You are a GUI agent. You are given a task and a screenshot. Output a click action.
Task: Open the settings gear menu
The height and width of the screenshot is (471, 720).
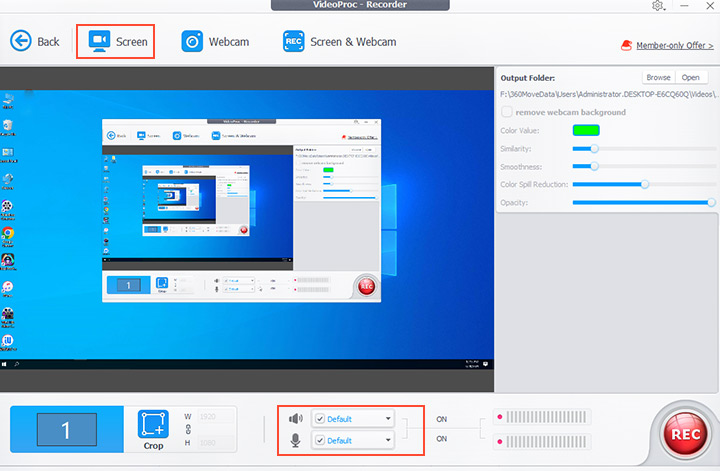[x=658, y=6]
